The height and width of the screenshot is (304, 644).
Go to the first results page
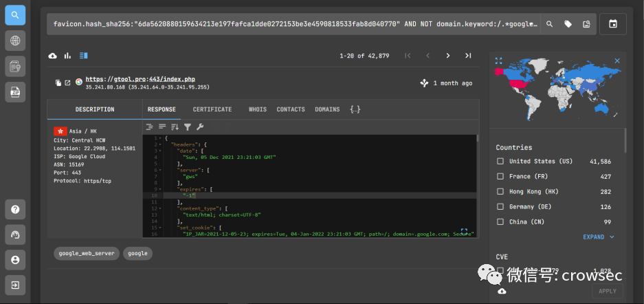click(408, 56)
